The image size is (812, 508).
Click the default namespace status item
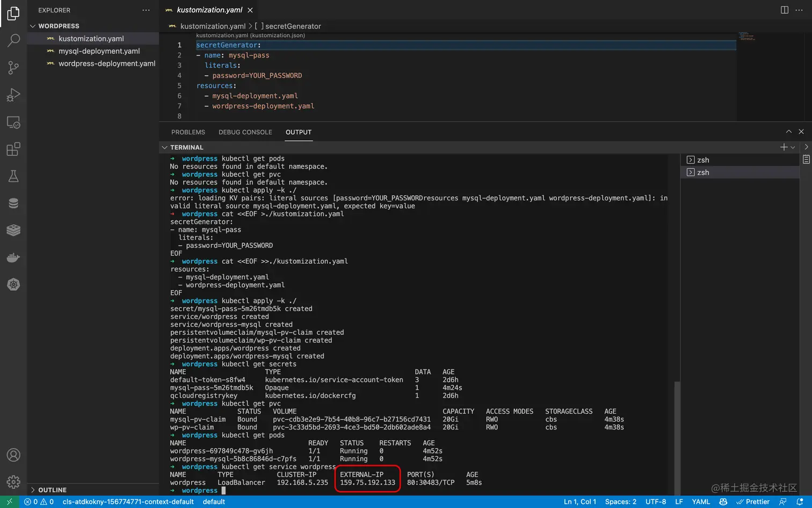[x=214, y=502]
